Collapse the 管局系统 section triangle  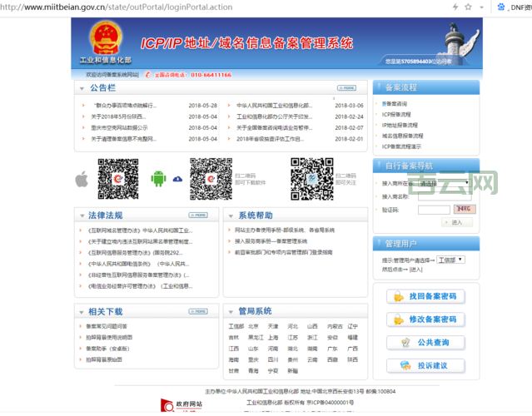click(x=231, y=312)
